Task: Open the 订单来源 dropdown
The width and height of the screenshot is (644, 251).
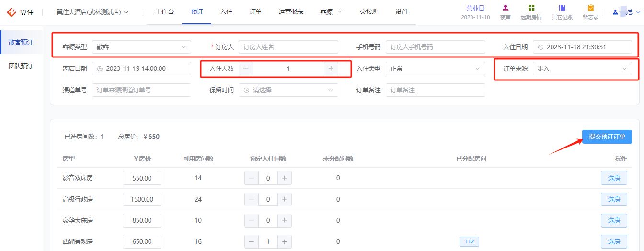Action: click(582, 69)
